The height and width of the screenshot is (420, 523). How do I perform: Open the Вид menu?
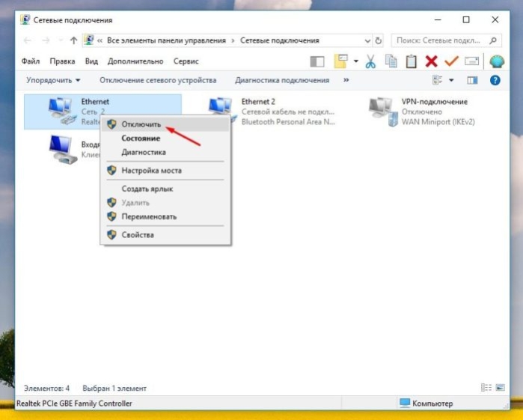coord(91,61)
